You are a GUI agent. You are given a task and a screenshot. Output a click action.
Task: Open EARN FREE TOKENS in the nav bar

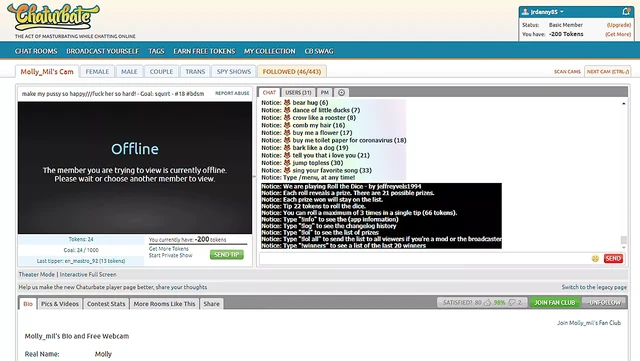click(x=204, y=51)
